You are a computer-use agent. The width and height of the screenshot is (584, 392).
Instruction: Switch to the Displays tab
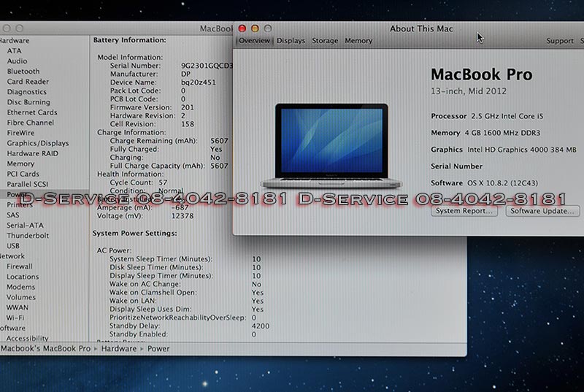point(291,41)
